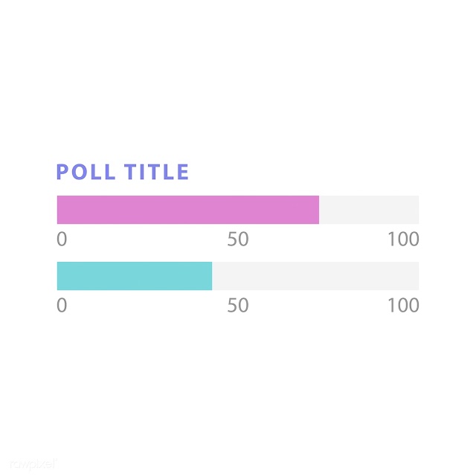Click the faint rawpixel watermark
476x476 pixels.
coord(33,464)
